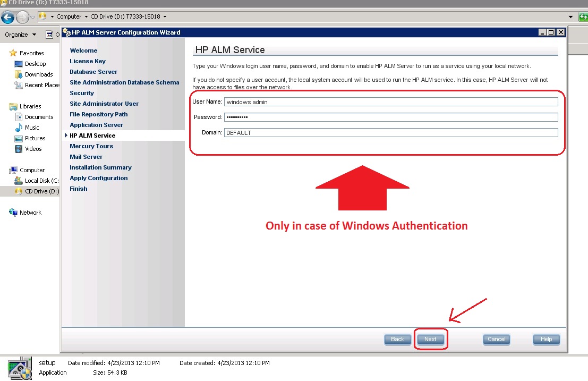588x381 pixels.
Task: Click the Network icon in navigation pane
Action: point(13,213)
